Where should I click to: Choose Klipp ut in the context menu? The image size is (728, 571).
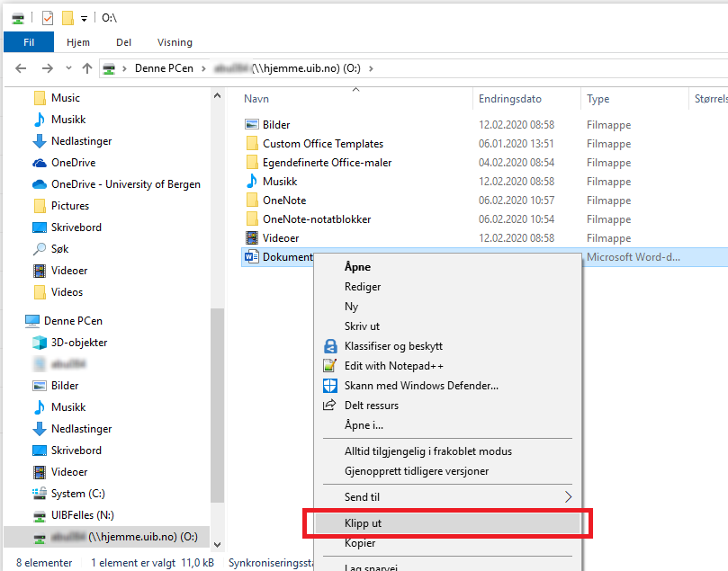[448, 523]
